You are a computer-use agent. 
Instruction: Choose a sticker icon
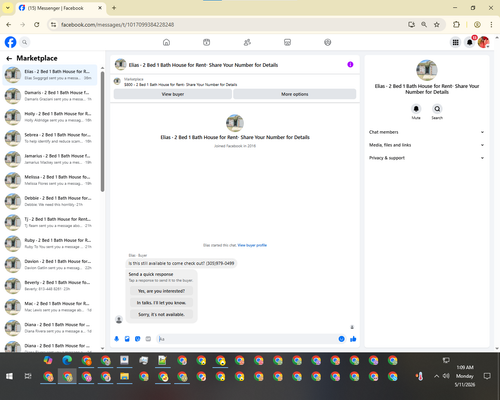pyautogui.click(x=137, y=339)
